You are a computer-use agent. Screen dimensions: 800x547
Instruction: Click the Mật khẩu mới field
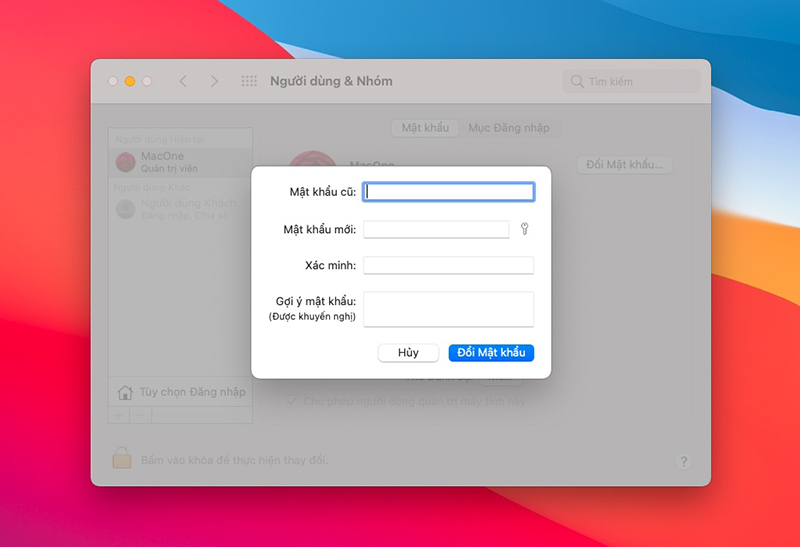pyautogui.click(x=436, y=229)
